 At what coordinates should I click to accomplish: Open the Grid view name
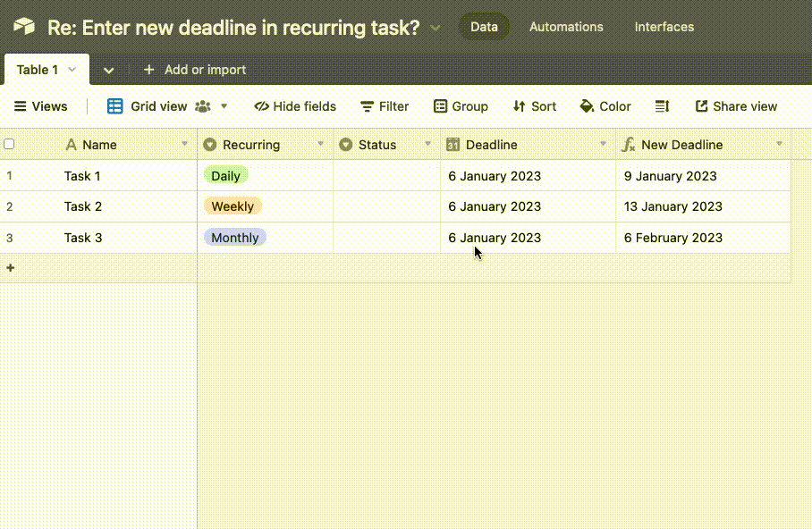pyautogui.click(x=158, y=106)
